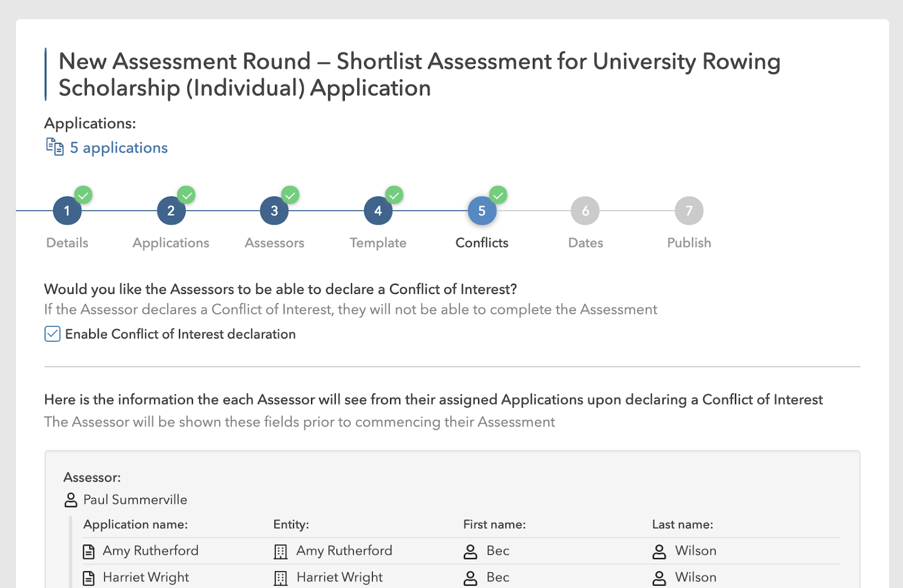Image resolution: width=903 pixels, height=588 pixels.
Task: Advance to step 6 Dates circle
Action: [585, 211]
